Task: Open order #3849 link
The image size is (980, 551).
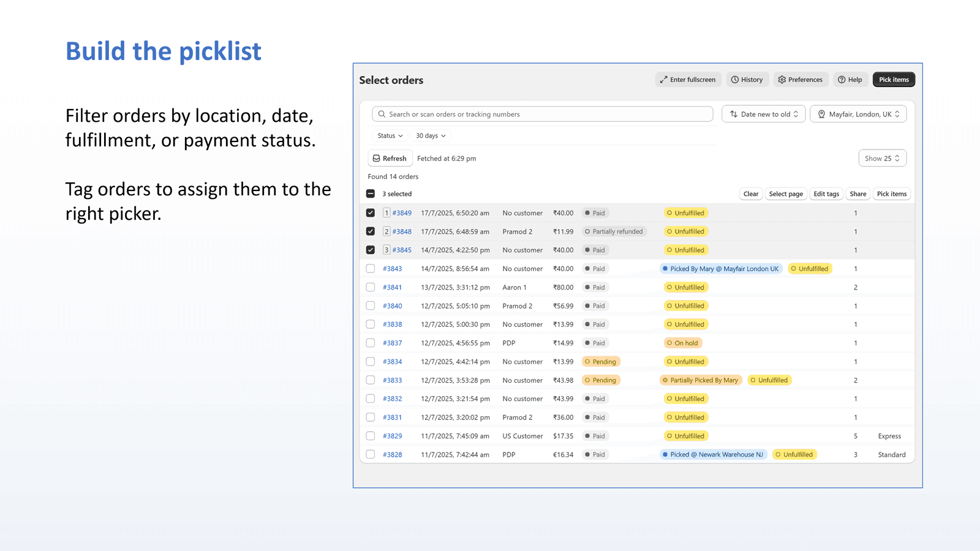Action: click(402, 213)
